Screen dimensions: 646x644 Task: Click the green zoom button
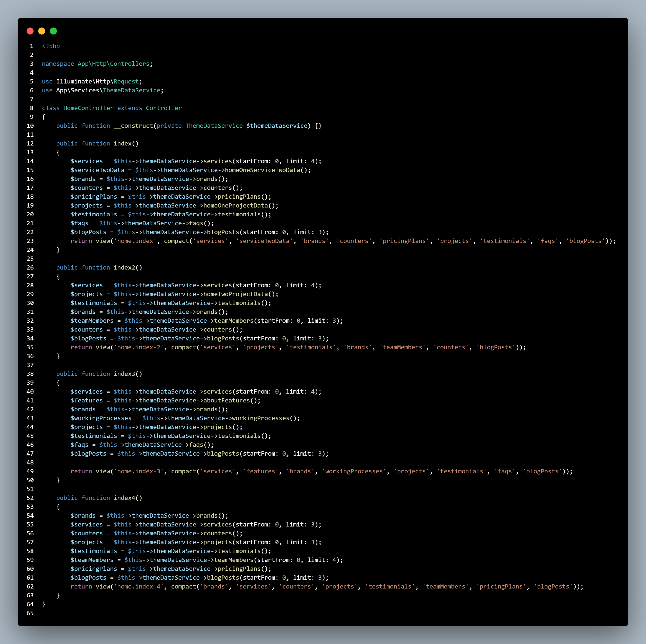click(x=54, y=31)
